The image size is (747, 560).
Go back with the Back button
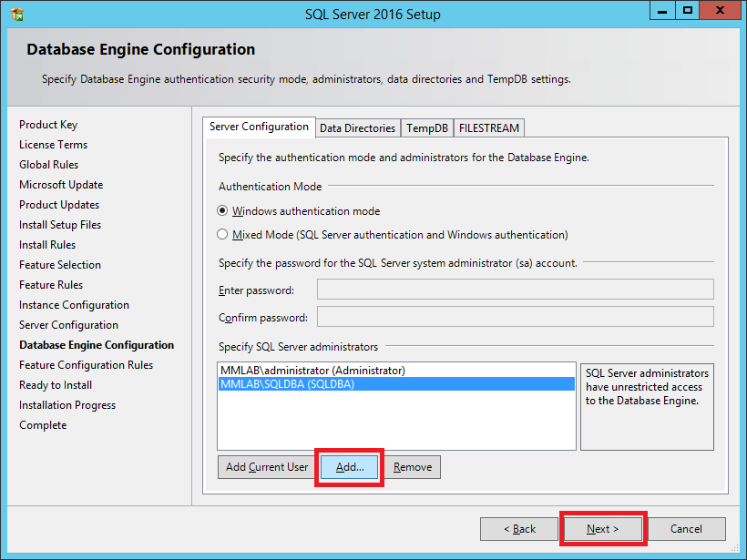pos(520,529)
